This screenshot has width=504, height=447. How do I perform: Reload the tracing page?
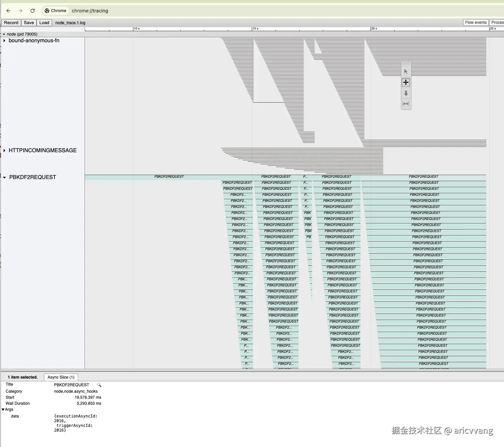pos(33,10)
